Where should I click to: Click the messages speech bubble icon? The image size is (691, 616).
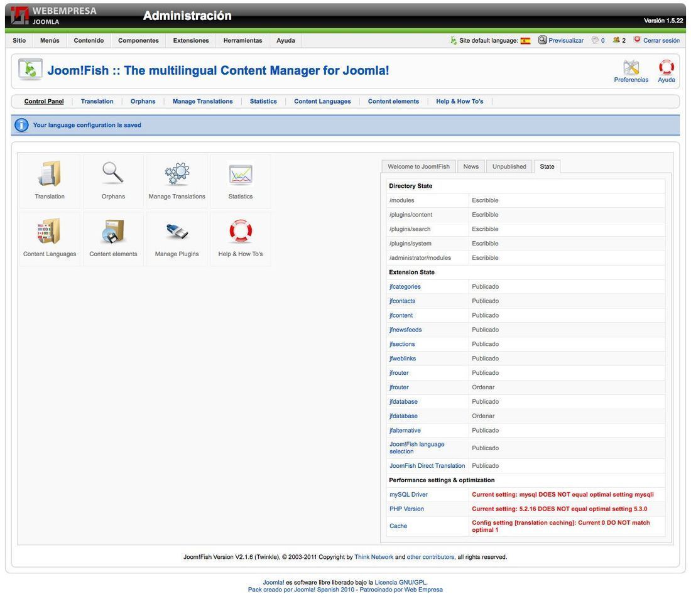coord(596,40)
